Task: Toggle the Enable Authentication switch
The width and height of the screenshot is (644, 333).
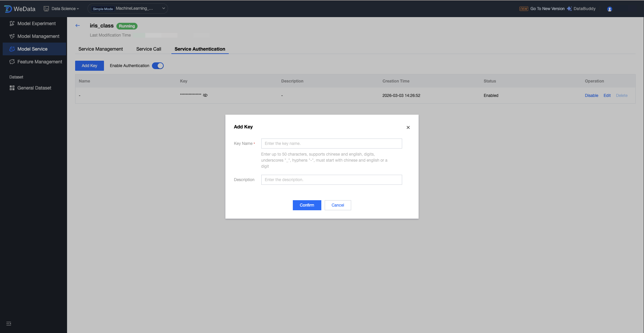Action: [158, 66]
